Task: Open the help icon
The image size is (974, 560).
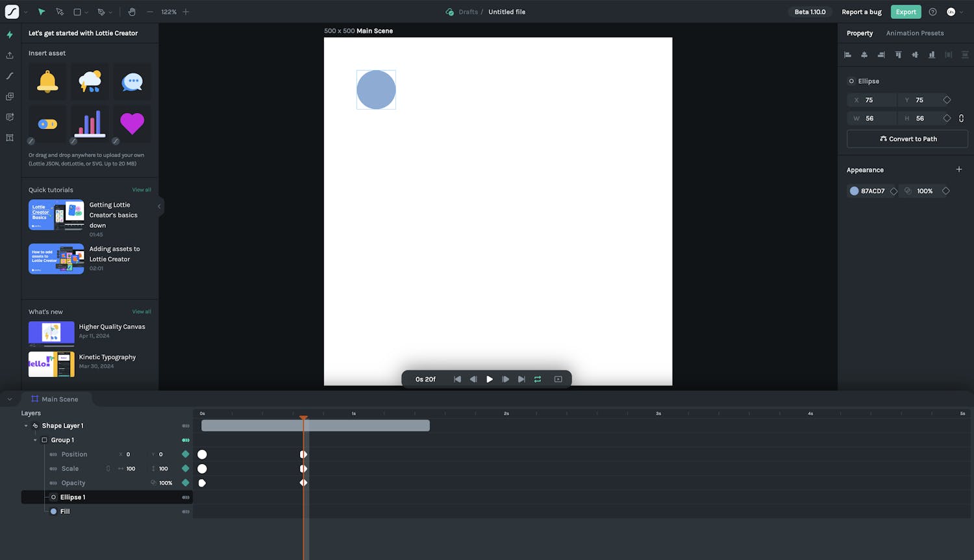Action: coord(932,12)
